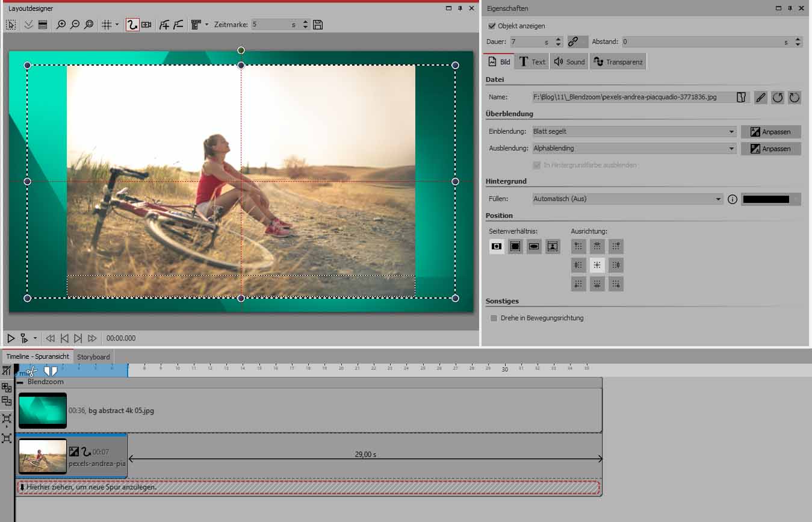Select the camera pan tool icon
This screenshot has height=522, width=812.
[146, 25]
